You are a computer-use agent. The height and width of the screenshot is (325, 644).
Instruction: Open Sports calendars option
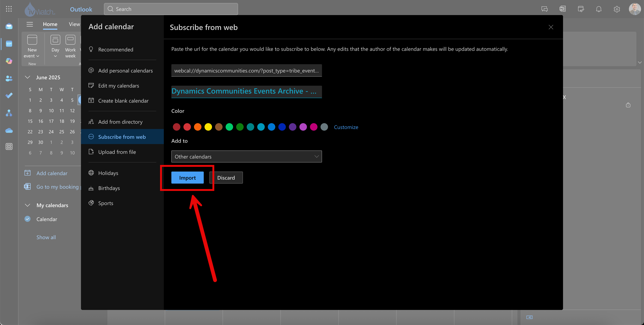[122, 203]
